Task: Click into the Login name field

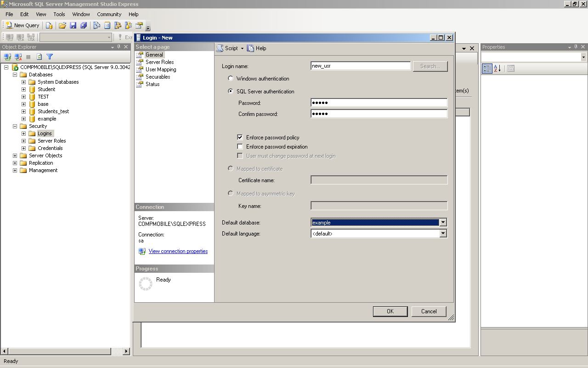Action: click(x=361, y=66)
